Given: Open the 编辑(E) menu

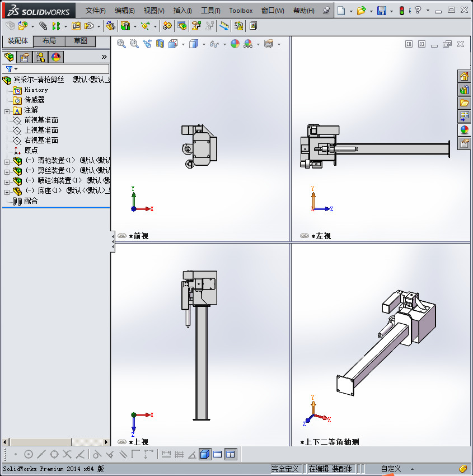Looking at the screenshot, I should (x=124, y=11).
